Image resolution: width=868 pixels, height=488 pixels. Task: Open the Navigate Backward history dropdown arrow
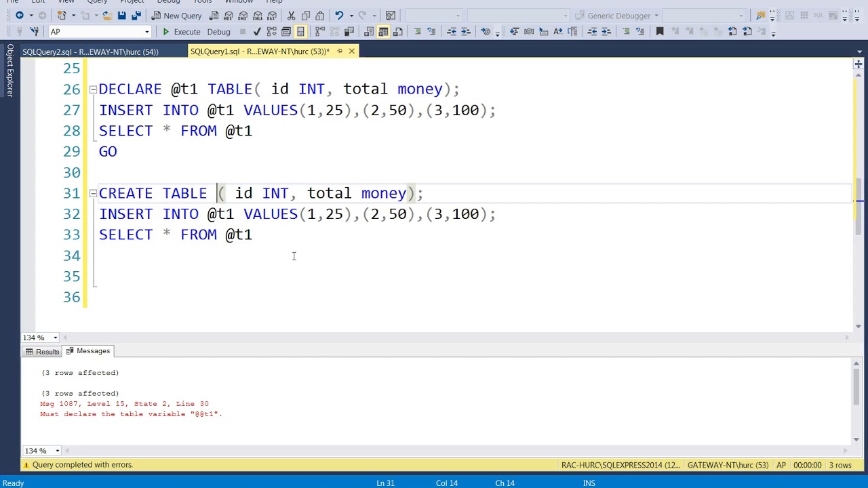(x=31, y=16)
